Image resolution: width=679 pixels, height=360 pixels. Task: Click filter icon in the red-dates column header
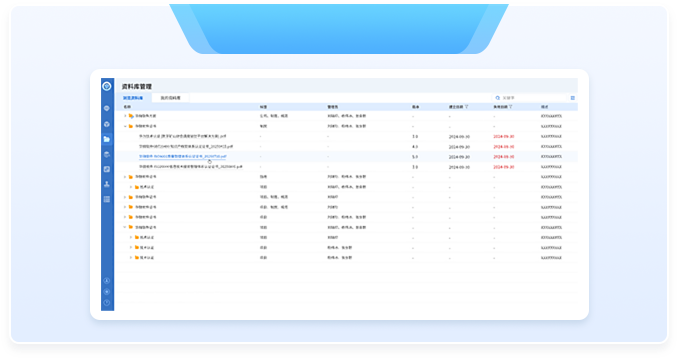point(511,107)
